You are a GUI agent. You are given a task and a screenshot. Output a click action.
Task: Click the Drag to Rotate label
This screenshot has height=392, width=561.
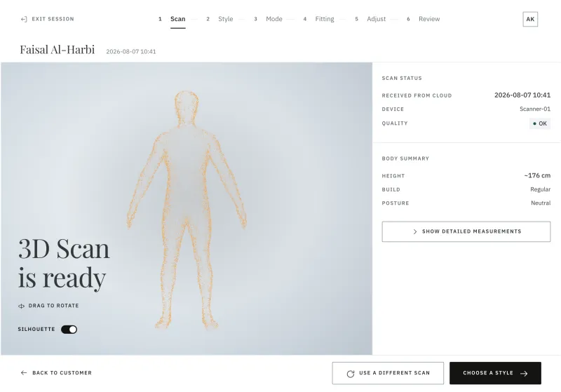coord(54,306)
